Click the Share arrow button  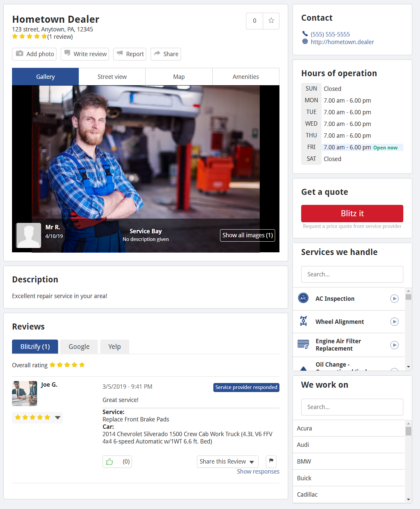pos(166,54)
